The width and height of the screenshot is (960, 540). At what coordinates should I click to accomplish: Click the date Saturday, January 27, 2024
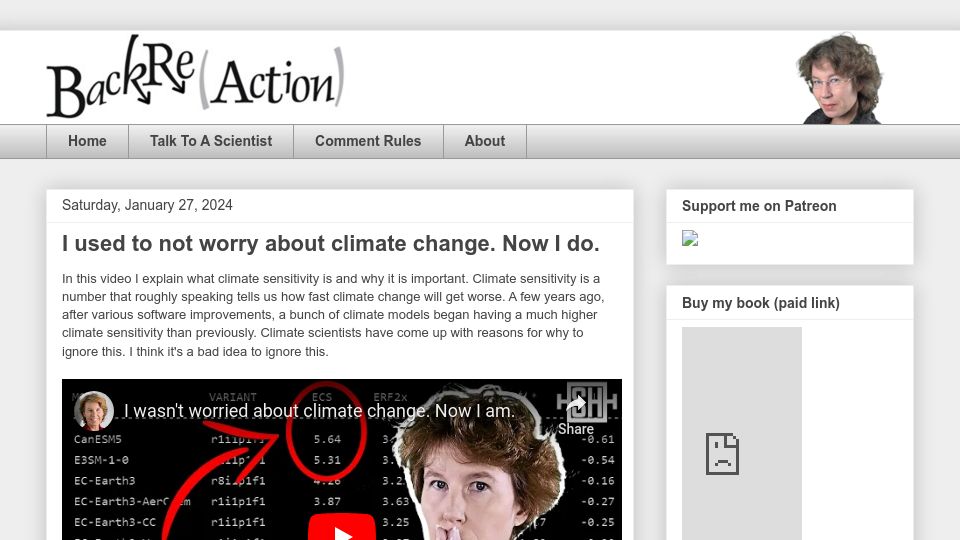coord(147,205)
